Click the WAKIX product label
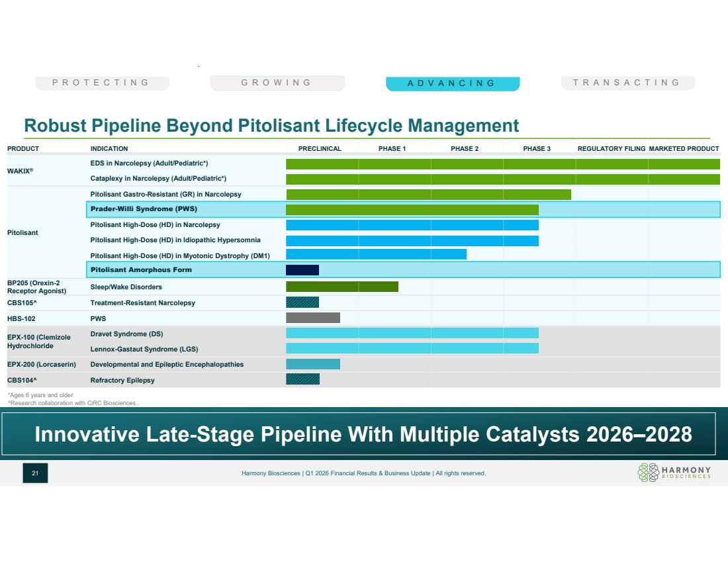This screenshot has height=562, width=728. point(21,171)
